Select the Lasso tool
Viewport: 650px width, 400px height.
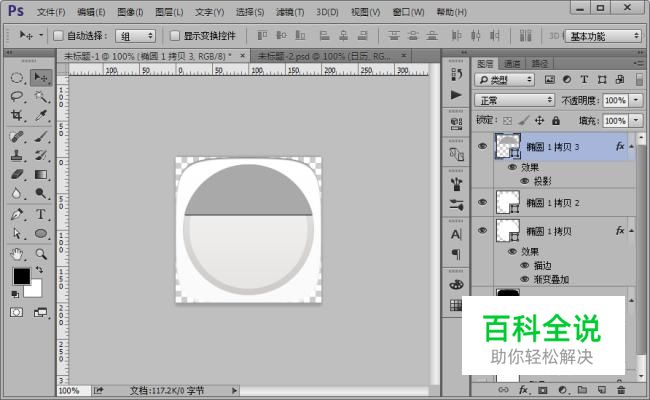coord(17,97)
